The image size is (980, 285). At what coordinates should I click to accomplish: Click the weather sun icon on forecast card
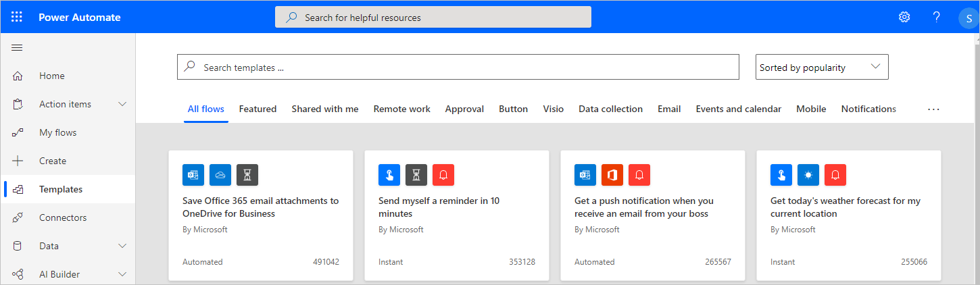click(x=808, y=175)
